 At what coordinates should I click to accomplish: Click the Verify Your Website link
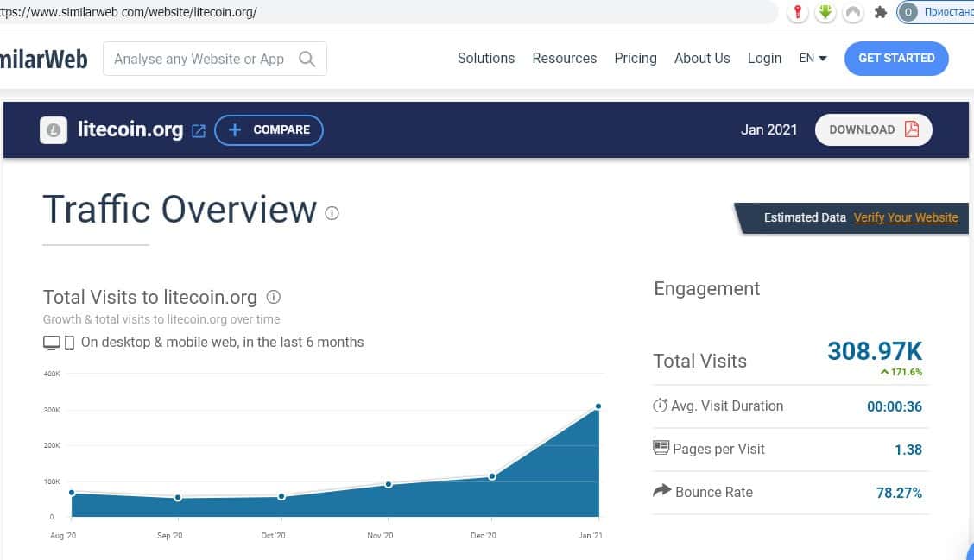[906, 217]
